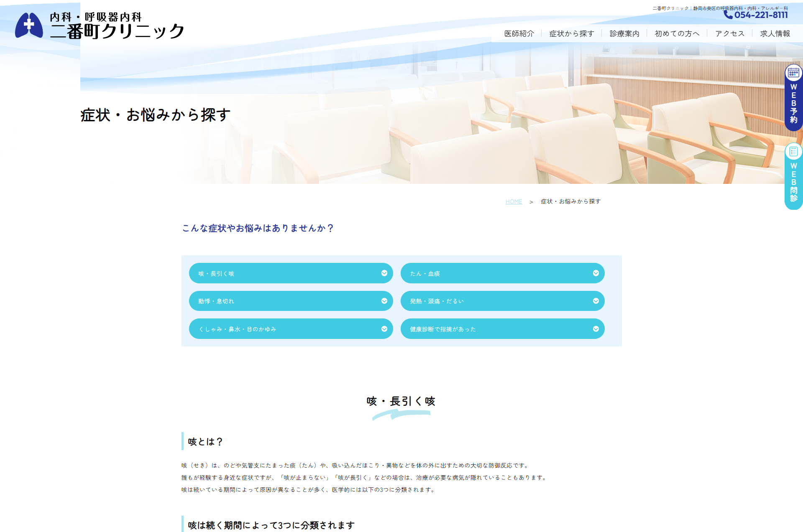Click the 内科・呼吸器内科 text in the logo
Screen dimensions: 803x532
[96, 17]
